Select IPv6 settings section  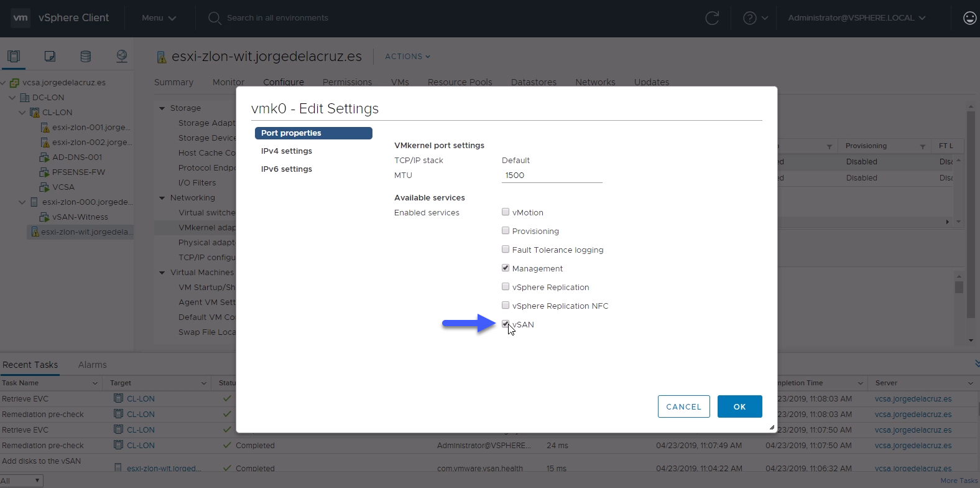tap(287, 169)
